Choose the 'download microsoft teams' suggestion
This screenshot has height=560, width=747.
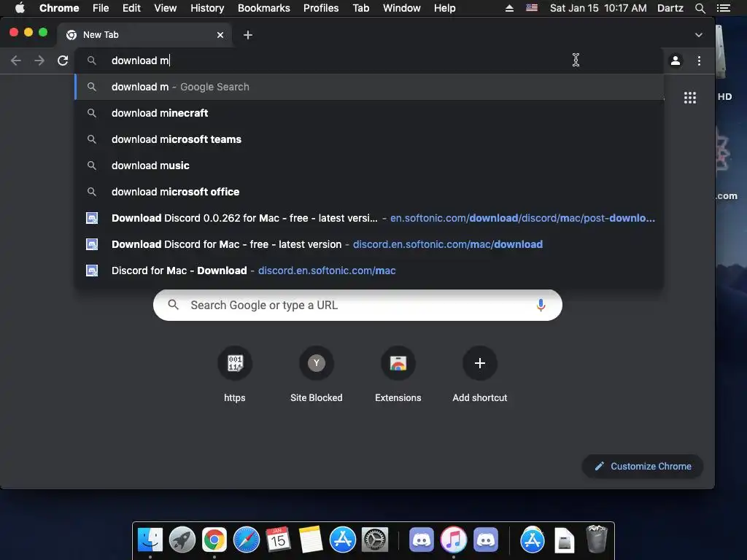click(369, 139)
